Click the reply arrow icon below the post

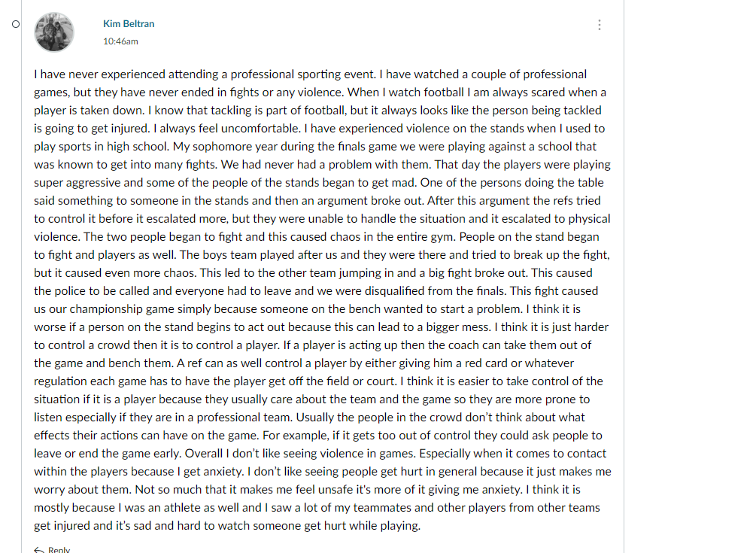coord(39,550)
